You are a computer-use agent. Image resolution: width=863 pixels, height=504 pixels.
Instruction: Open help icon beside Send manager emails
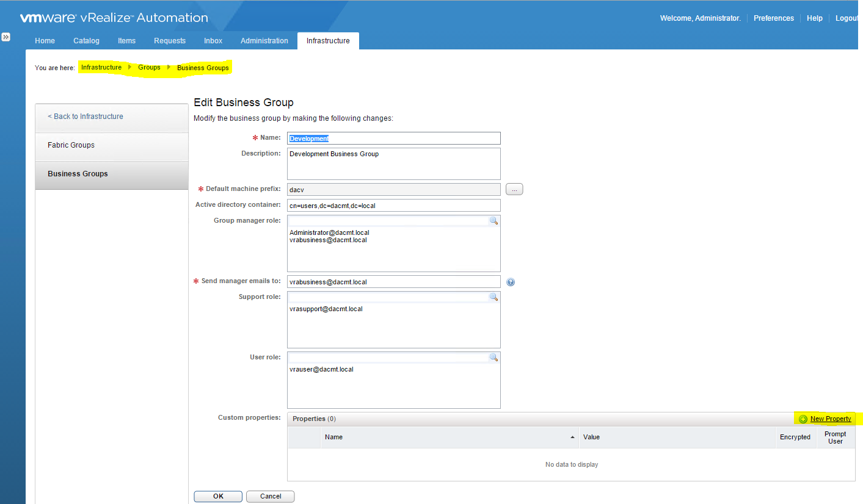click(511, 282)
